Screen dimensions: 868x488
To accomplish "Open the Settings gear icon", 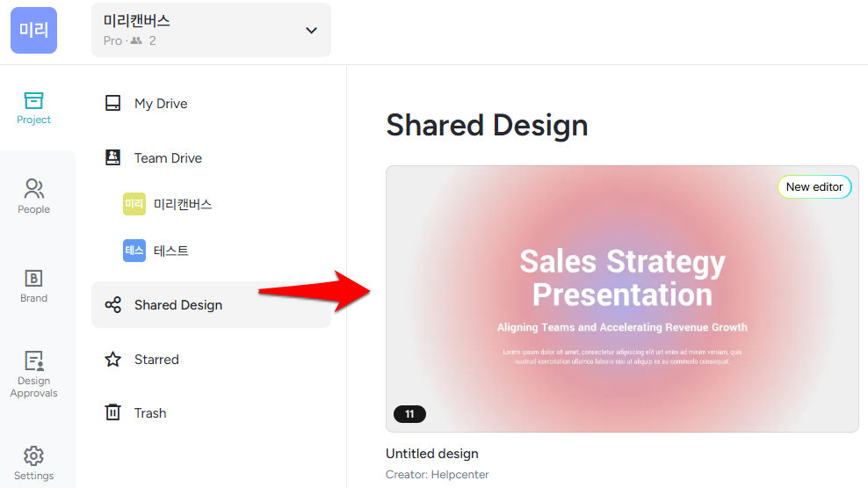I will click(33, 455).
